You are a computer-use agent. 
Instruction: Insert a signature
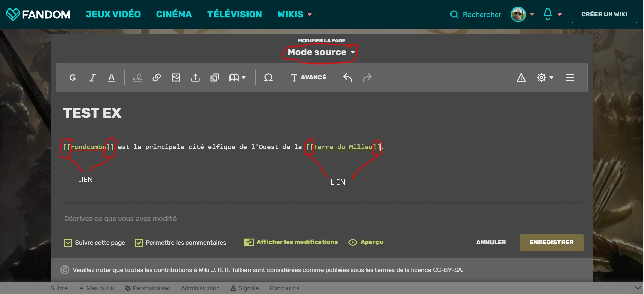click(x=137, y=78)
